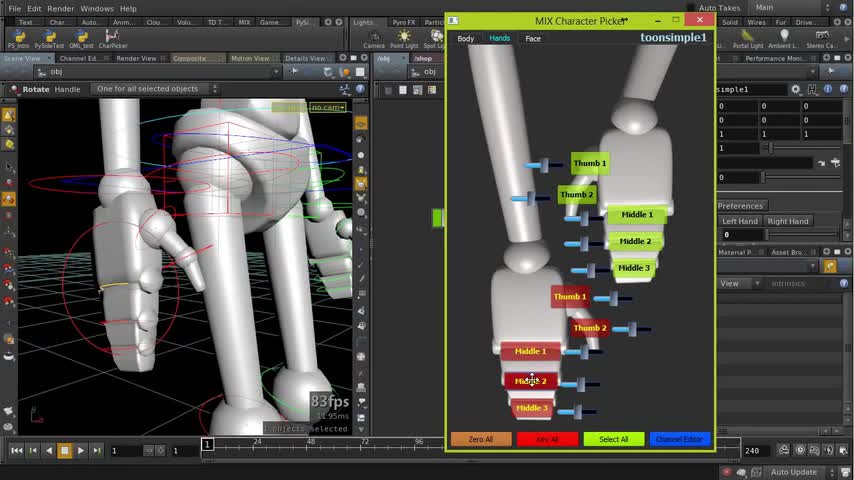Switch to the Face tab
854x480 pixels.
(533, 39)
